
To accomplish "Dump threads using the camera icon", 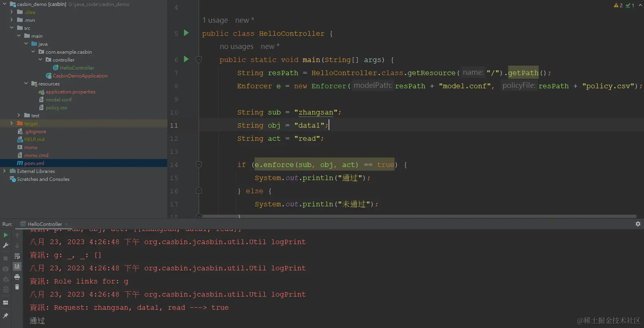I will (x=6, y=269).
